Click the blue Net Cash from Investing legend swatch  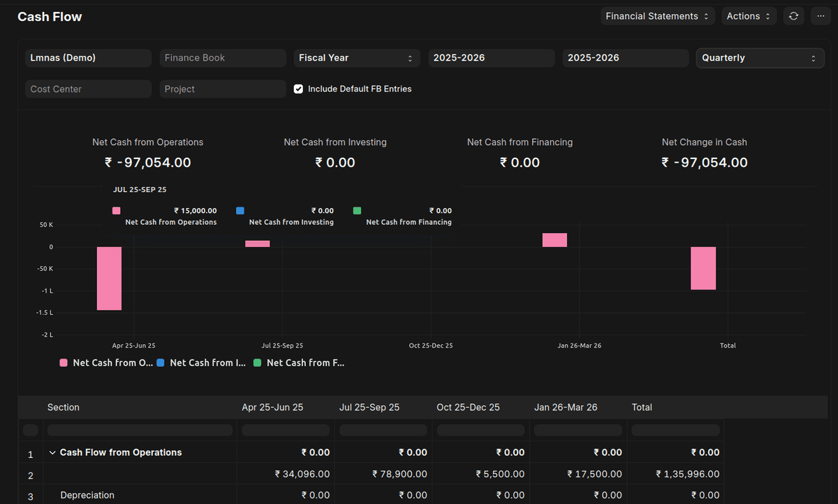(161, 363)
